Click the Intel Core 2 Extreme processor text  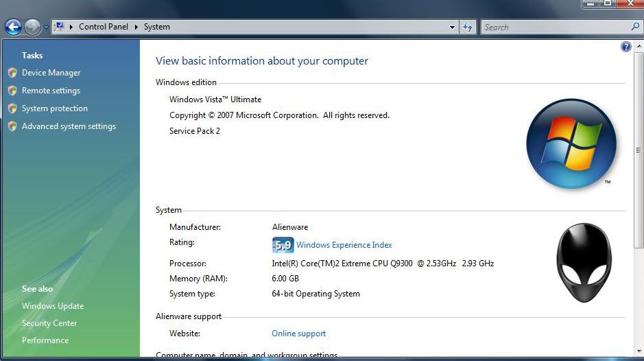coord(383,264)
